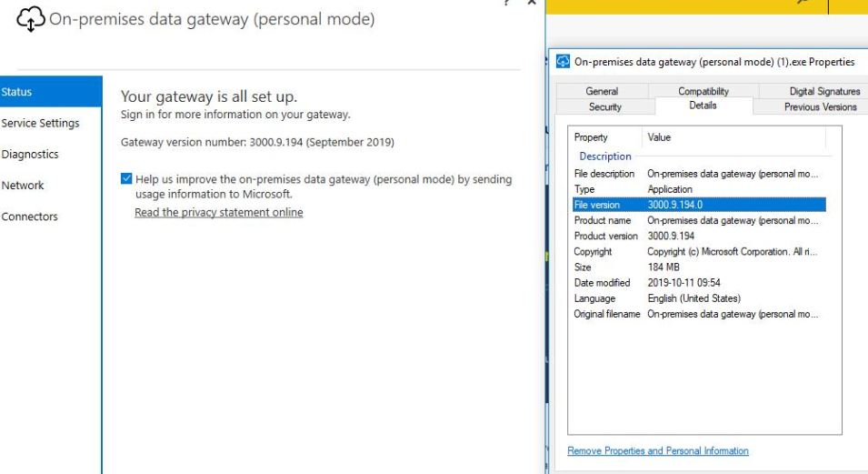Click 'Your gateway is all set up' heading
This screenshot has height=474, width=868.
point(209,96)
